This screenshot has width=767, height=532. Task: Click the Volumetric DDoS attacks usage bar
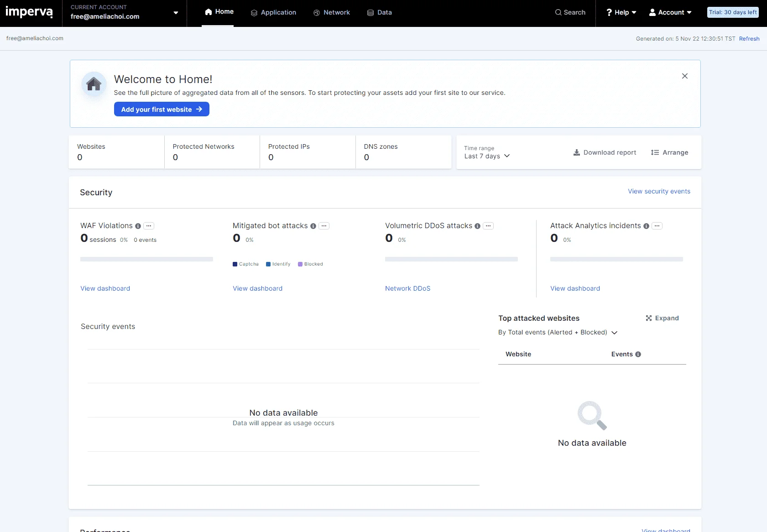pyautogui.click(x=451, y=259)
